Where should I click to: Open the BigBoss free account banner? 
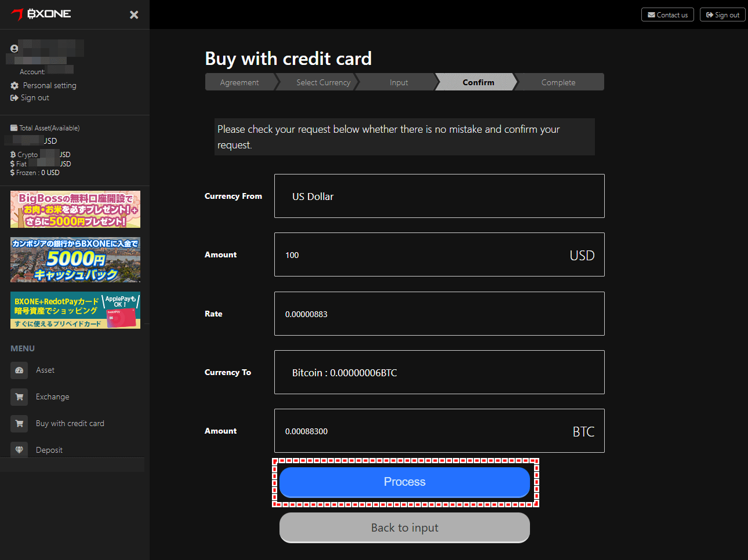point(75,209)
